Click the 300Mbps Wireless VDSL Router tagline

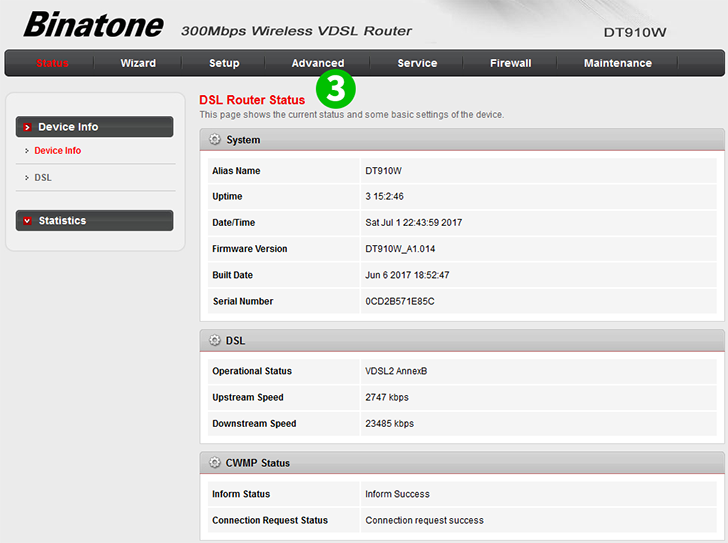(296, 31)
